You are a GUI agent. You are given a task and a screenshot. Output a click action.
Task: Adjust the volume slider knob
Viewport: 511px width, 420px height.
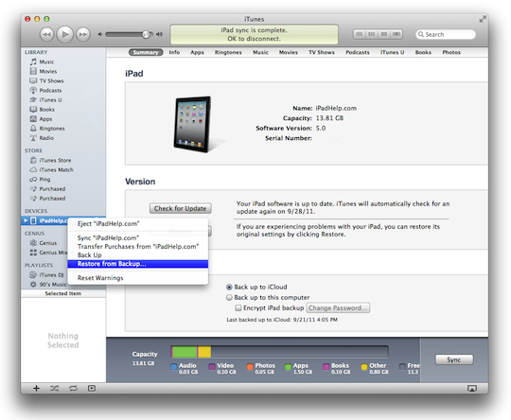tap(147, 34)
